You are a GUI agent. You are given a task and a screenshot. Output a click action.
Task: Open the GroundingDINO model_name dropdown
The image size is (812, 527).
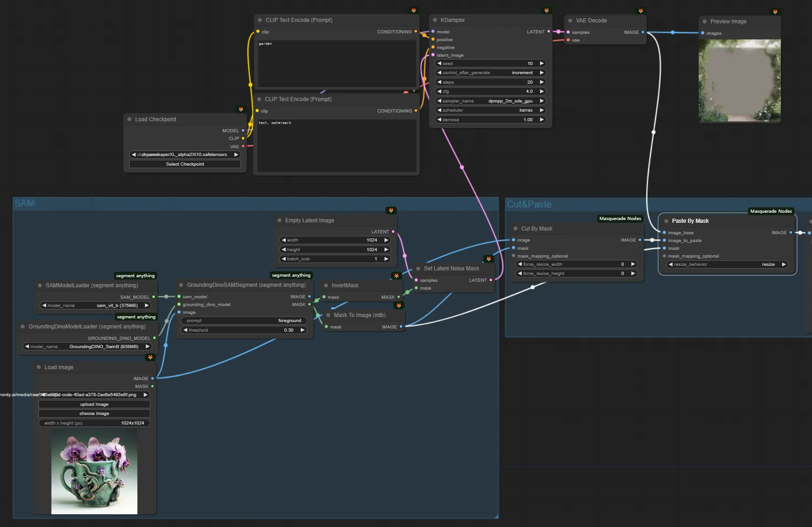[87, 347]
